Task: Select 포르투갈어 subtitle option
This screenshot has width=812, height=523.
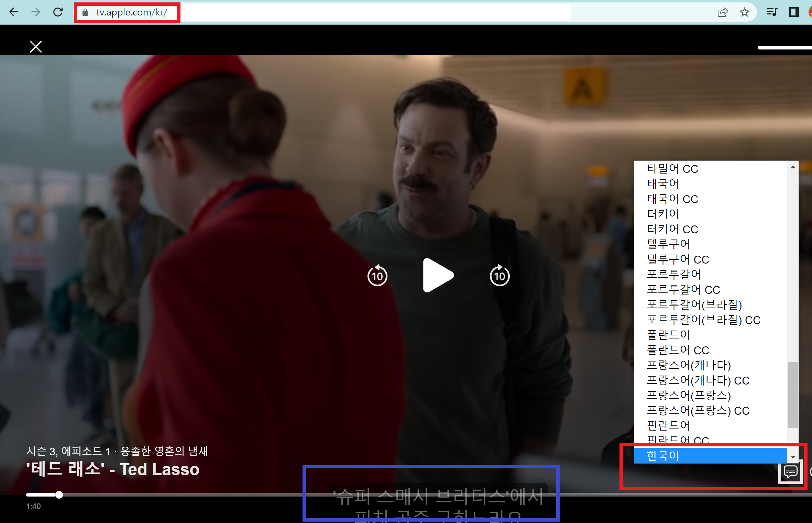Action: point(710,275)
